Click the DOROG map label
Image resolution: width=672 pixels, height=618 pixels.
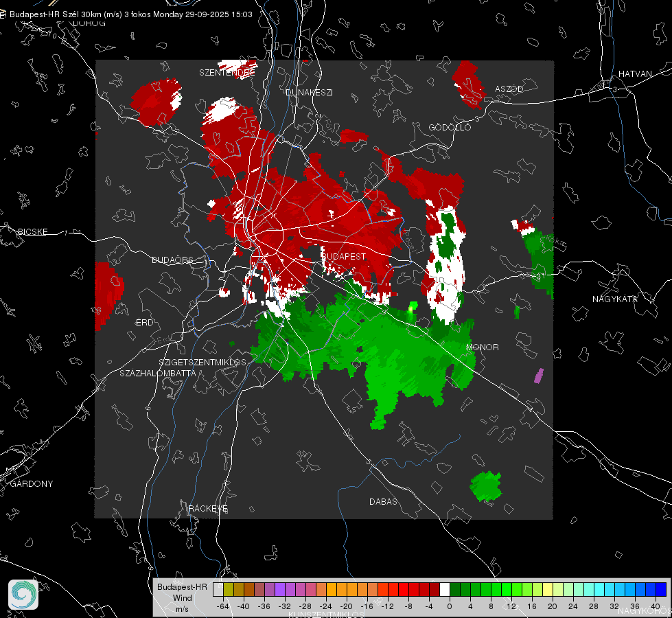[89, 23]
